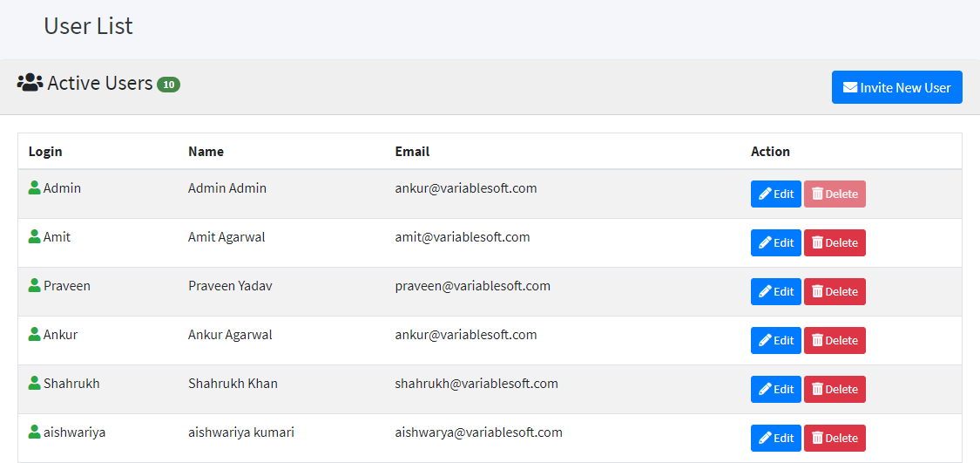Click the Login column header
This screenshot has height=463, width=980.
[45, 151]
